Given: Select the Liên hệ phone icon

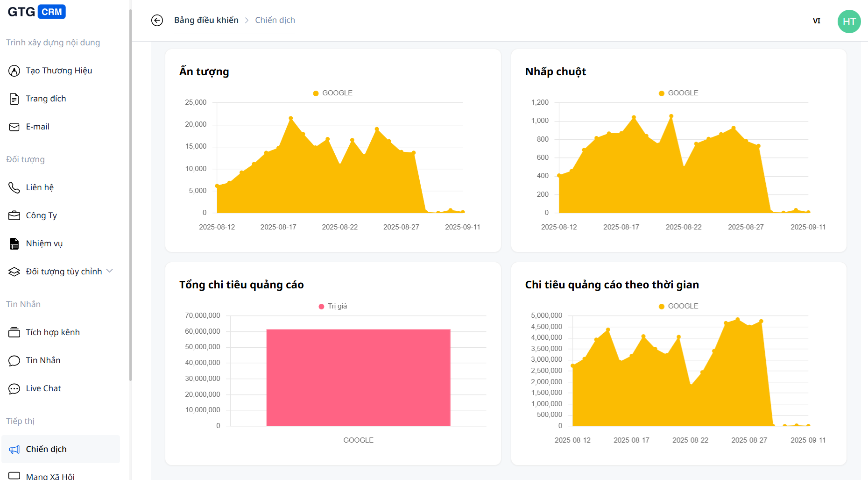Looking at the screenshot, I should 14,187.
